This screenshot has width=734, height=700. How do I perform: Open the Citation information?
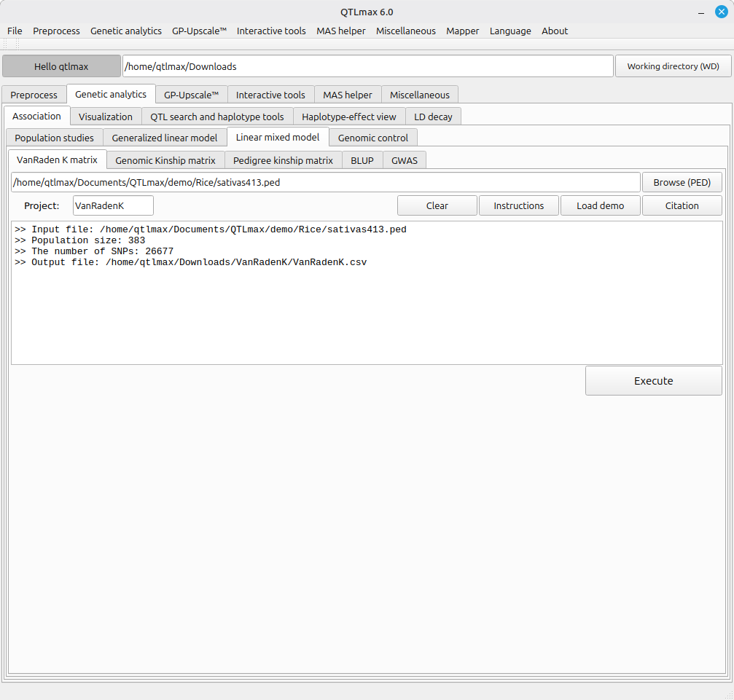[682, 205]
